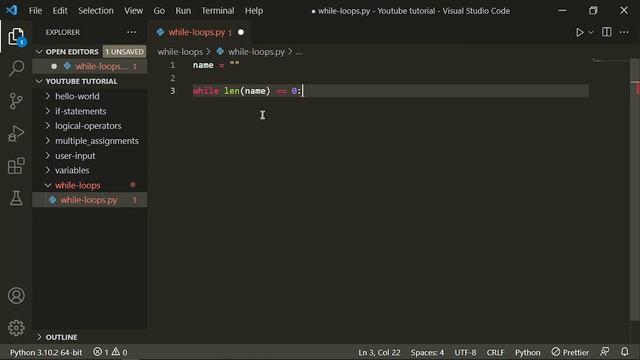Image resolution: width=640 pixels, height=360 pixels.
Task: Change indentation via Spaces: 4
Action: pyautogui.click(x=427, y=352)
